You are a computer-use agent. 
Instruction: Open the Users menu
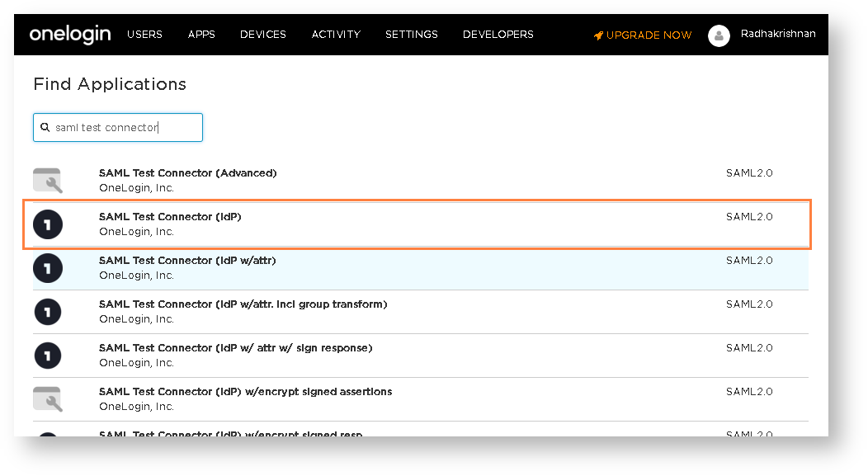click(x=144, y=35)
